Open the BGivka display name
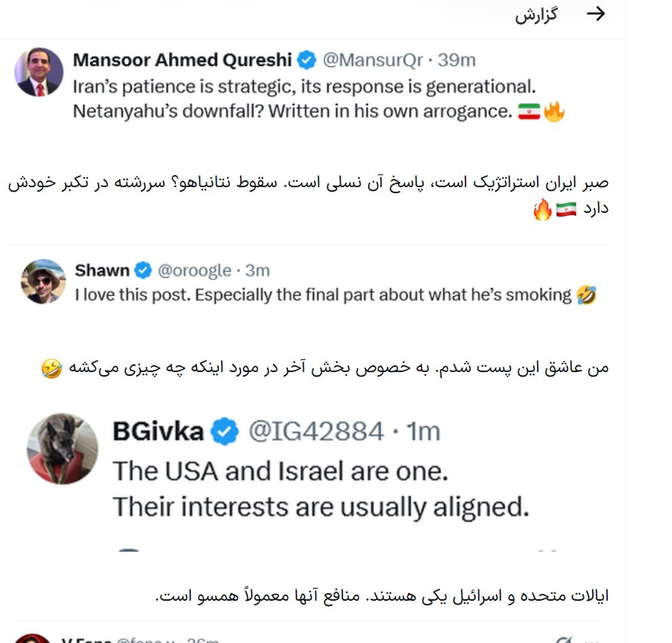The height and width of the screenshot is (643, 672). 158,431
